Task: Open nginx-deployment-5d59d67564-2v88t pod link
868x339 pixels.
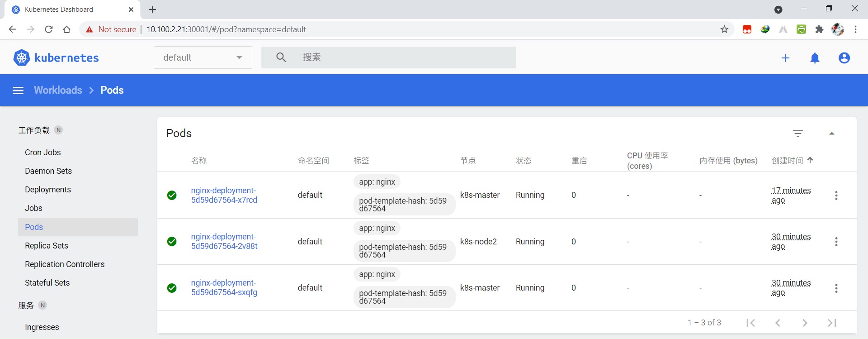Action: tap(224, 241)
